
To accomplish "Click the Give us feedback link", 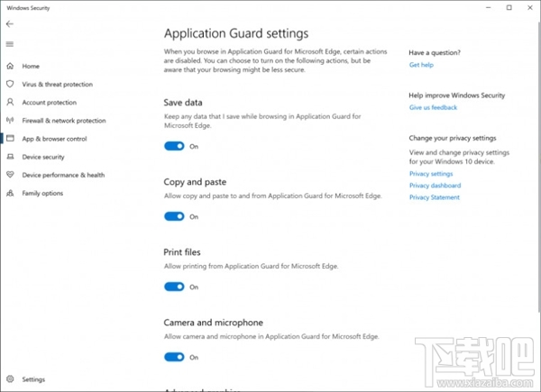I will coord(433,107).
